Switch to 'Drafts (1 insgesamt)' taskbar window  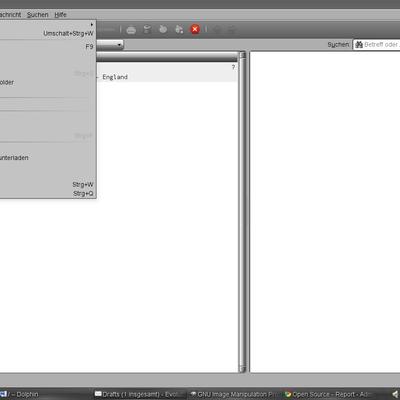pos(139,394)
